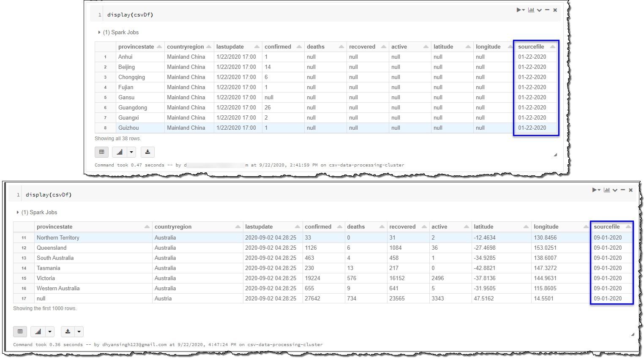This screenshot has width=644, height=360.
Task: Open the chevron menu in top cell
Action: point(539,10)
